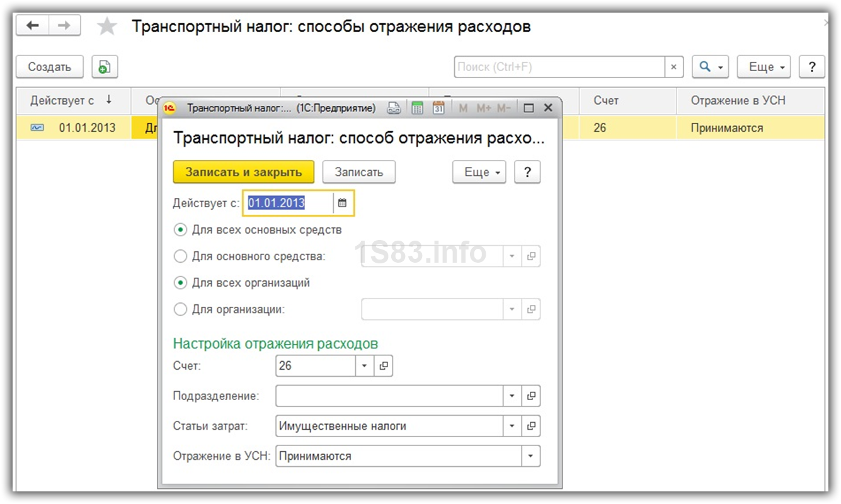This screenshot has width=841, height=504.
Task: Open the Статьи затрат field's open-form icon
Action: 531,427
